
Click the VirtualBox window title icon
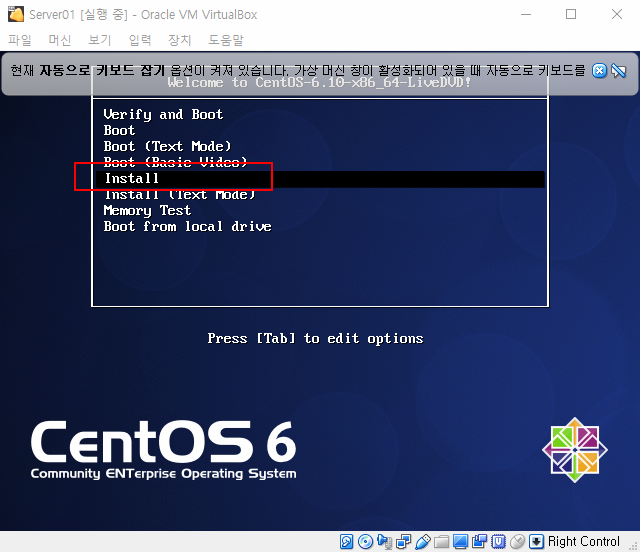point(16,14)
